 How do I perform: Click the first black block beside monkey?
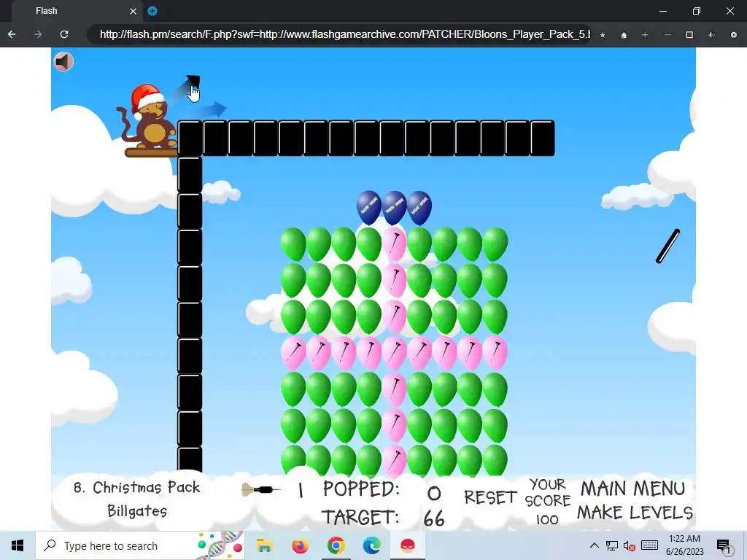pos(190,139)
